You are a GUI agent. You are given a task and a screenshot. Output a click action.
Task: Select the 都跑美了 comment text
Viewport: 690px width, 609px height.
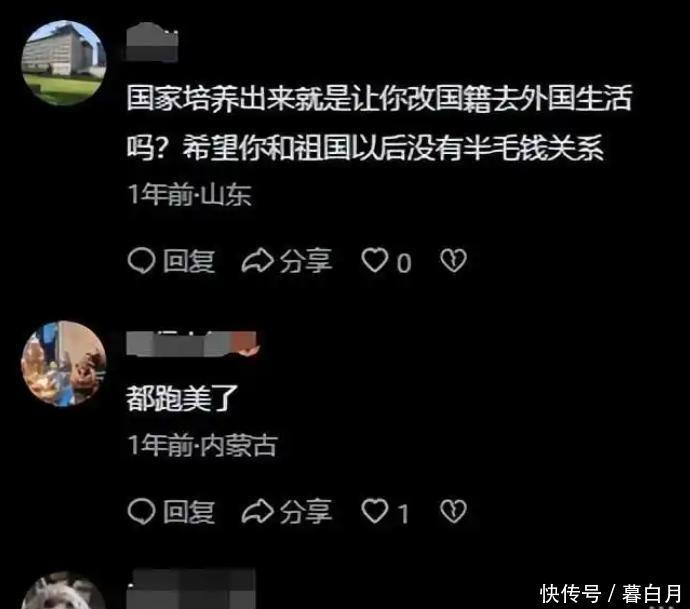[x=182, y=399]
